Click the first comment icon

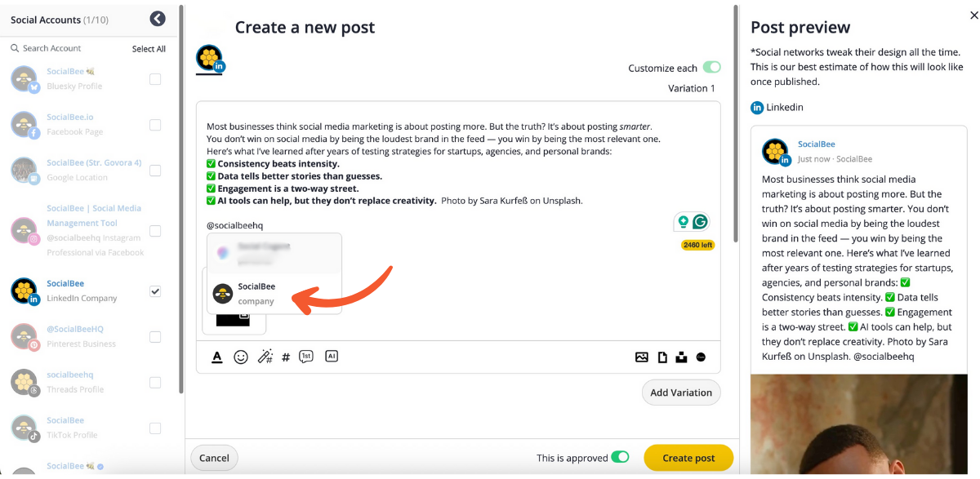306,357
